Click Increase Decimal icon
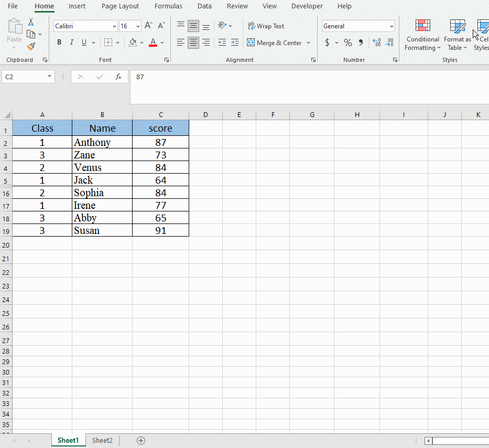 (x=377, y=42)
